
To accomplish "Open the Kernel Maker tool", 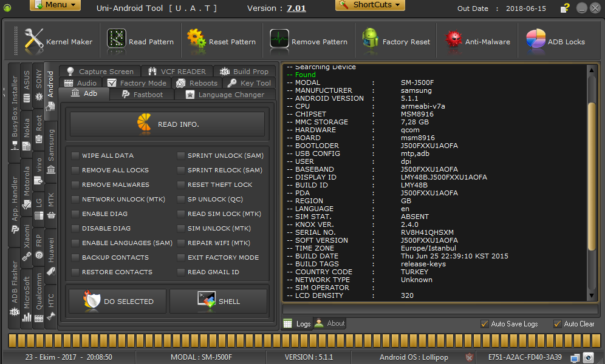I will [58, 42].
